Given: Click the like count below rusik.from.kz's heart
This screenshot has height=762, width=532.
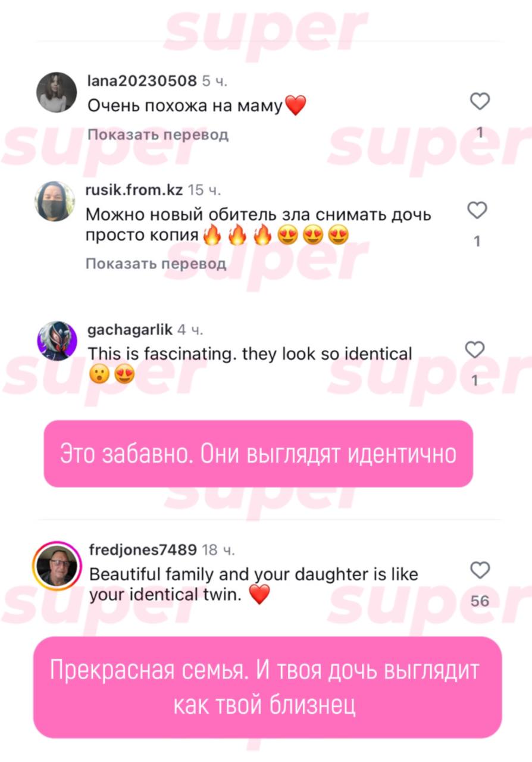Looking at the screenshot, I should (x=477, y=241).
